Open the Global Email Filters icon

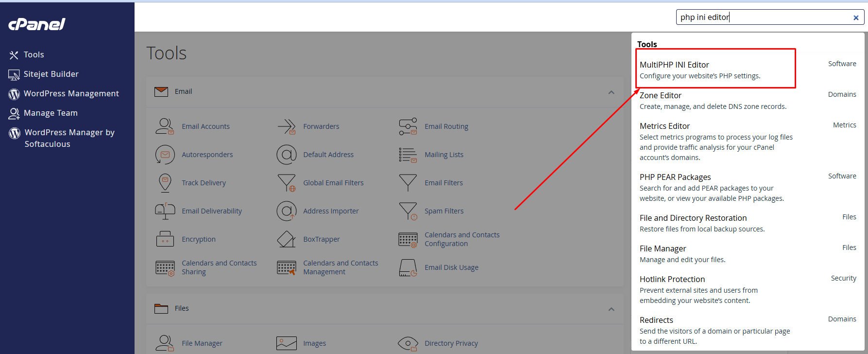tap(286, 183)
